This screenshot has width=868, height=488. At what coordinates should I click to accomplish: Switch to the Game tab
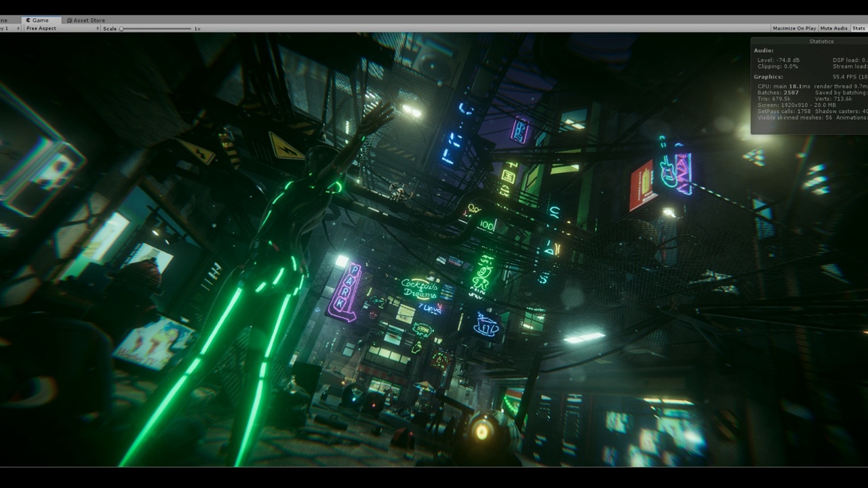click(x=41, y=20)
